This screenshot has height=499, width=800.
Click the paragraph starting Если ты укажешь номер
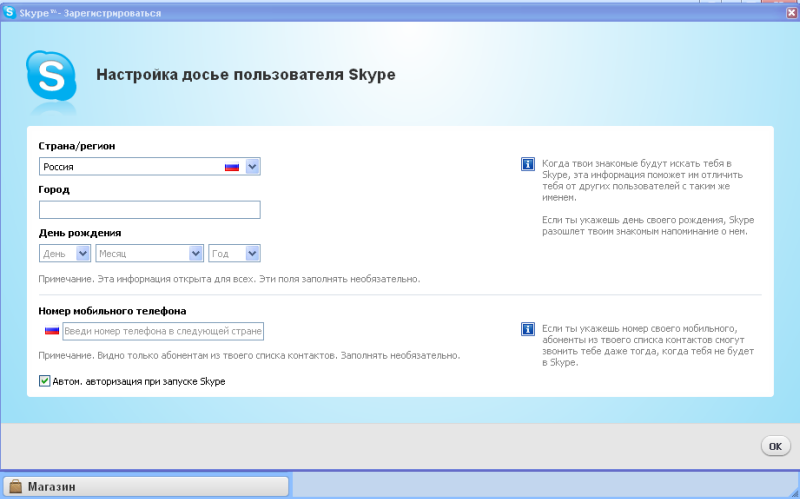[x=648, y=345]
